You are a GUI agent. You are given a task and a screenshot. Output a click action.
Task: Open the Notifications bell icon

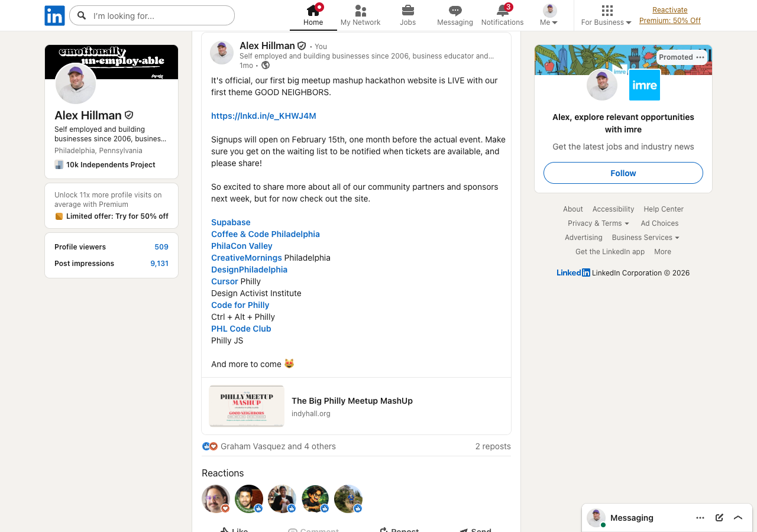(x=502, y=11)
